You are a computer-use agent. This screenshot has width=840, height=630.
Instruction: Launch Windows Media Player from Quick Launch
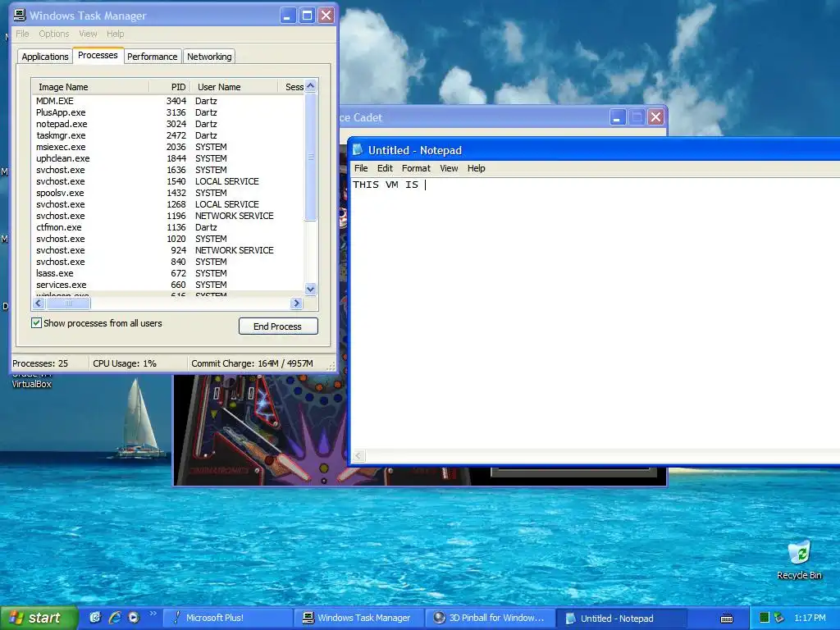click(134, 618)
